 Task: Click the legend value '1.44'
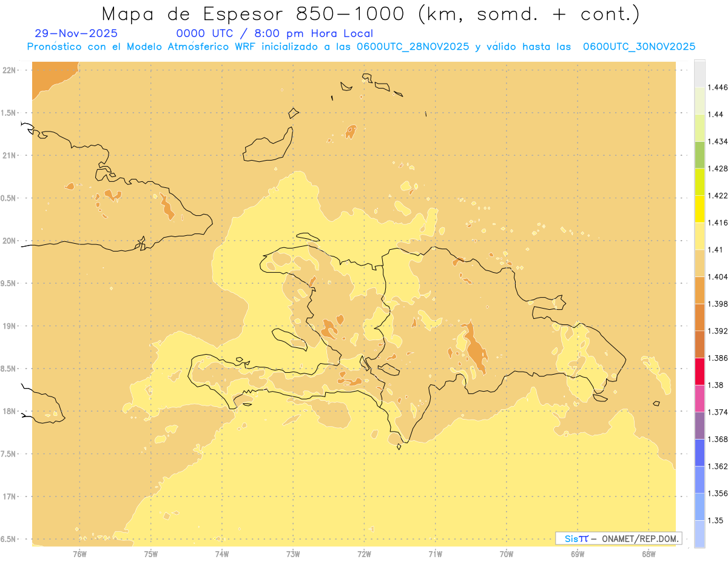715,114
